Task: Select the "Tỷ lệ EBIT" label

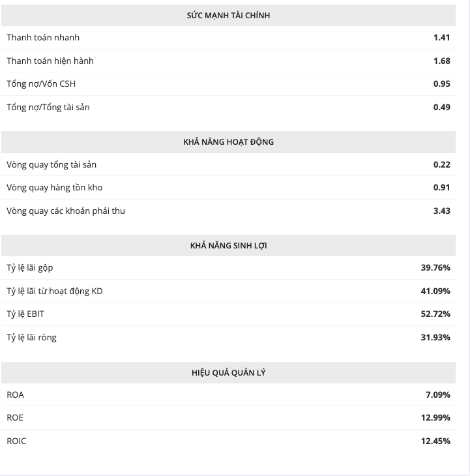Action: (25, 314)
